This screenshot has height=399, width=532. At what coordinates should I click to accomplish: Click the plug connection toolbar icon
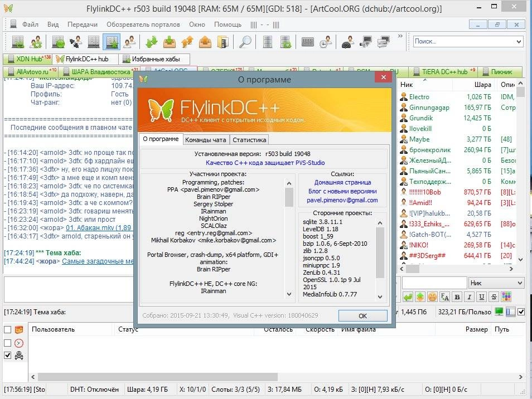coord(76,42)
